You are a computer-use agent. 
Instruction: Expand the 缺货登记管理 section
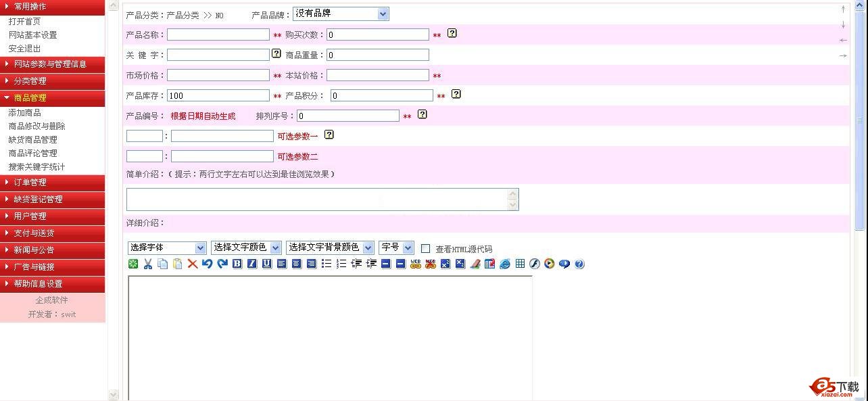[52, 199]
